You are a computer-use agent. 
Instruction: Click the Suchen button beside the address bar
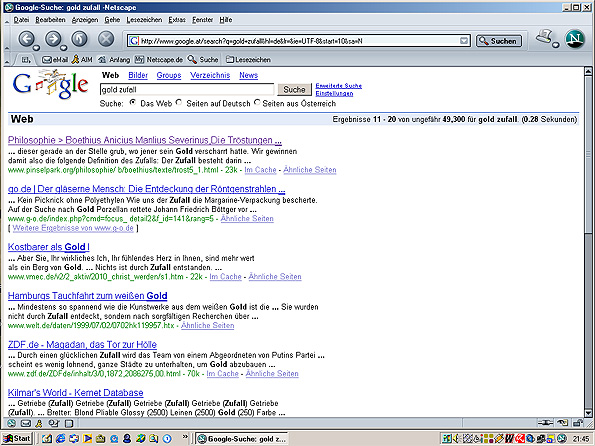pos(499,41)
